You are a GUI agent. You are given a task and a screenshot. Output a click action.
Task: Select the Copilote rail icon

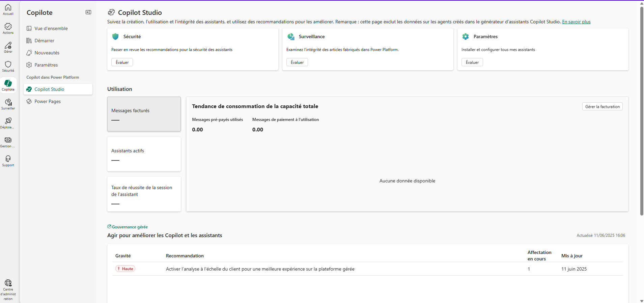(x=8, y=83)
